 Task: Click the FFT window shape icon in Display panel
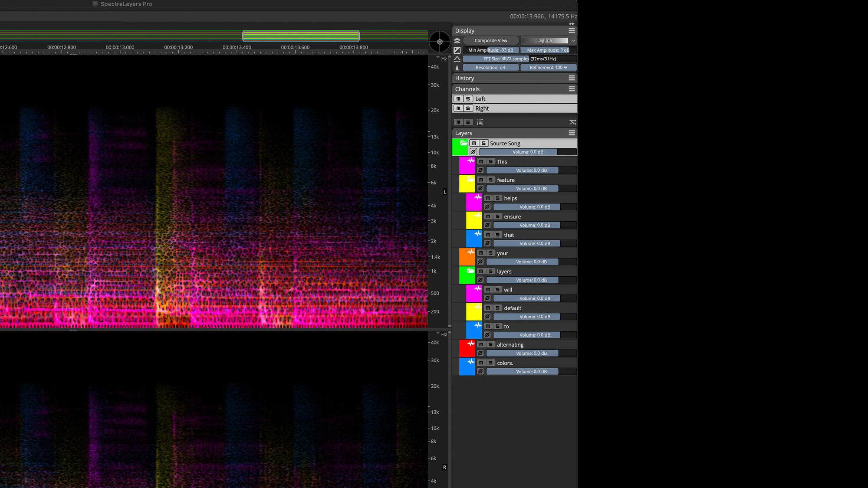tap(457, 59)
